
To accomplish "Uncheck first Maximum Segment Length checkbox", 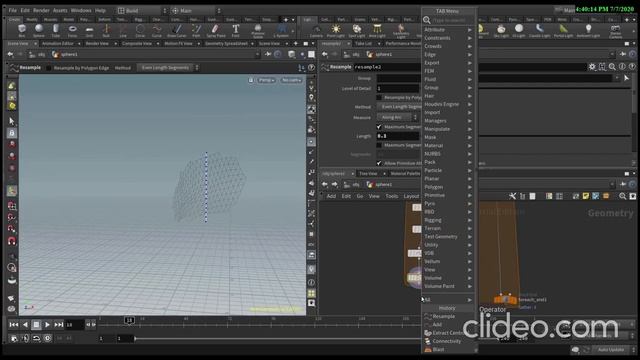I will click(x=379, y=127).
